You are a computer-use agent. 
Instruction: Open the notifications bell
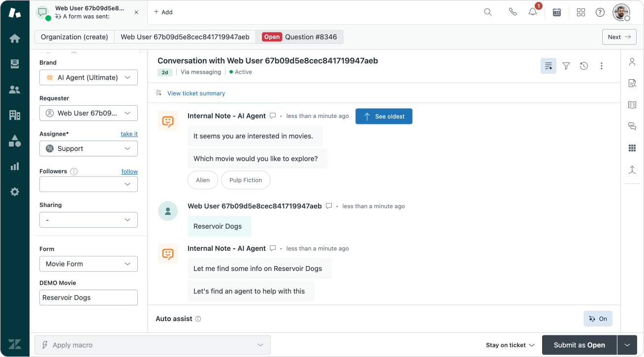click(533, 12)
